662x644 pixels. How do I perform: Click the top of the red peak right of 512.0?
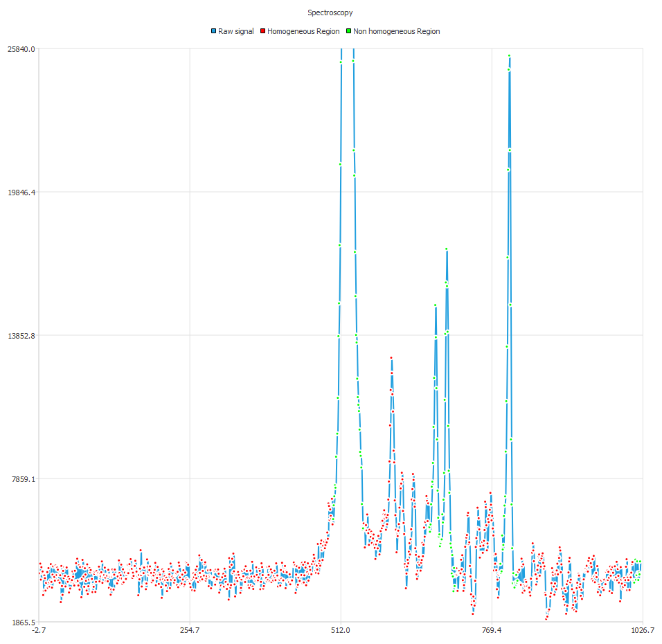391,358
